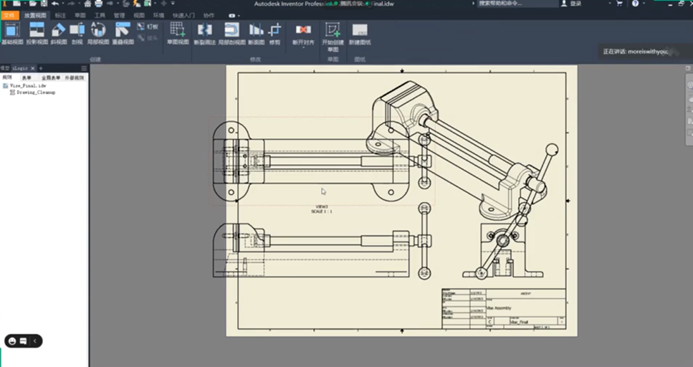Viewport: 693px width, 367px height.
Task: Click the Print icon in quick access toolbar
Action: 99,4
